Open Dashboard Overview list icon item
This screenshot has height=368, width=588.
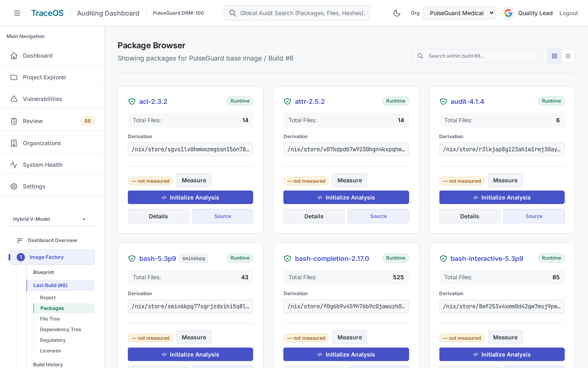52,240
